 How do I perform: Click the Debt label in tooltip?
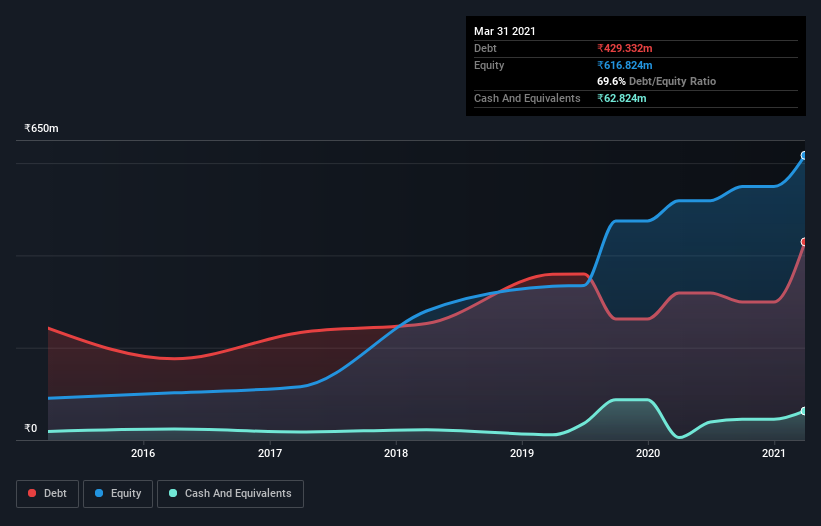(x=485, y=48)
